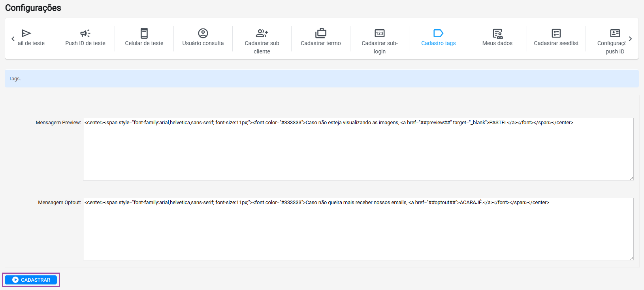
Task: Click the CADASTRAR button
Action: pos(31,280)
